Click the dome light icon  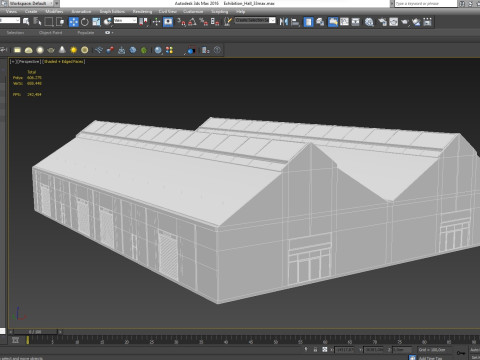(x=29, y=50)
